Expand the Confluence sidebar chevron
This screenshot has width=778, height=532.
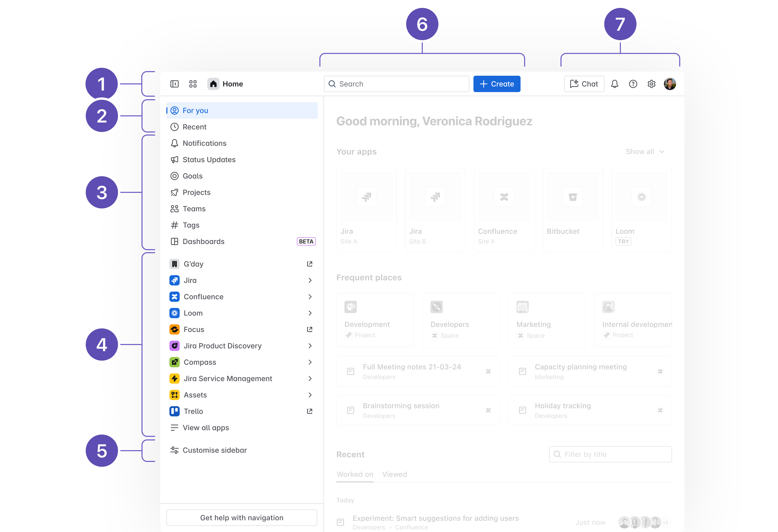coord(310,297)
